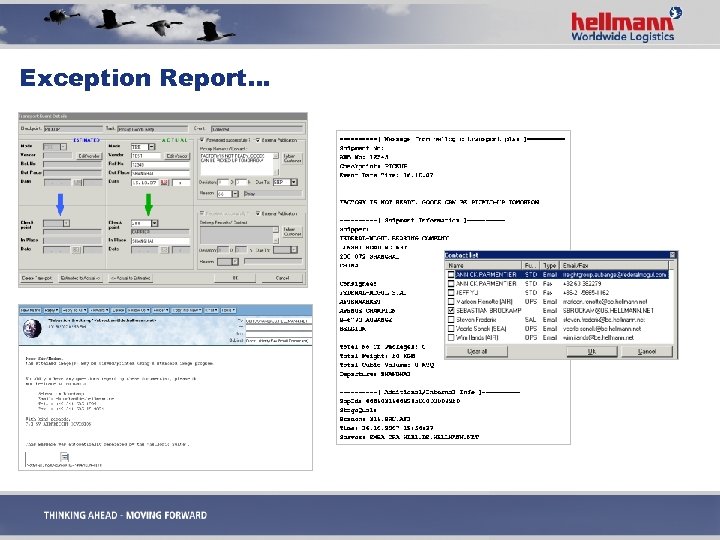Open the Actual Mode dropdown
The image size is (720, 540).
(152, 147)
